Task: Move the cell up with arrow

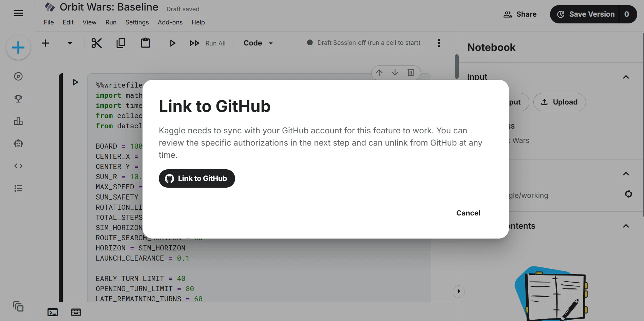Action: tap(379, 73)
